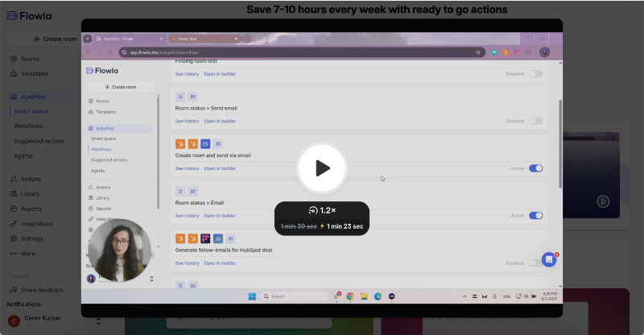Click the back arrow in the recorded browser
This screenshot has height=335, width=644.
(x=89, y=52)
